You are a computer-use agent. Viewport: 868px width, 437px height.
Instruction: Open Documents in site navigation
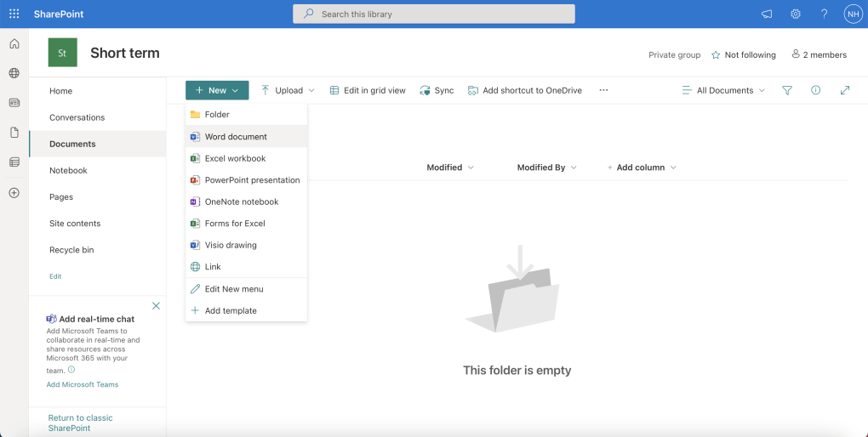97,144
